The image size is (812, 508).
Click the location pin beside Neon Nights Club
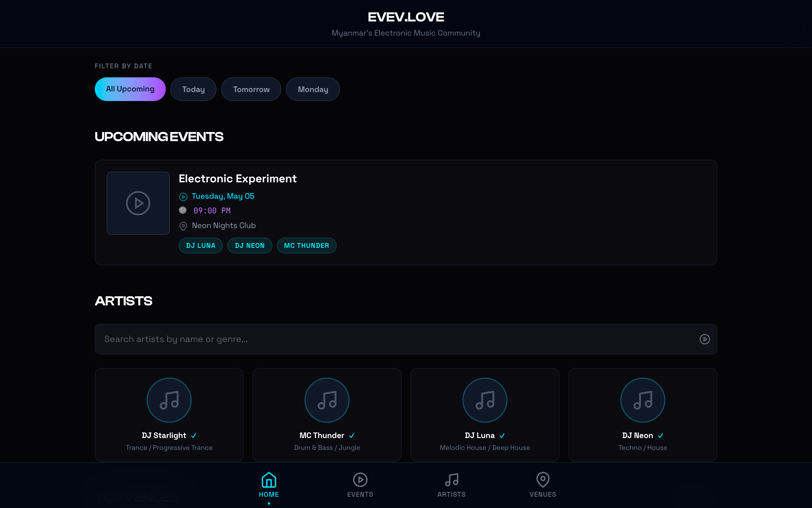coord(183,226)
